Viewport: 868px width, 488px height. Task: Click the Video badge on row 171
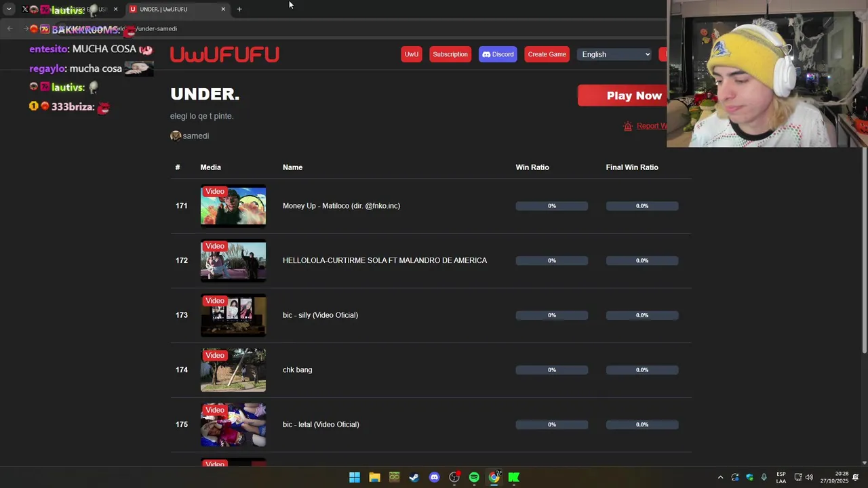point(214,192)
